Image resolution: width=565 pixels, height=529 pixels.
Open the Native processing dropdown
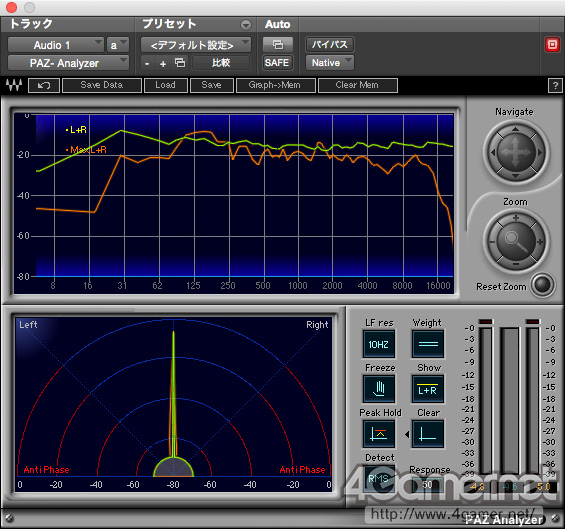pyautogui.click(x=330, y=63)
